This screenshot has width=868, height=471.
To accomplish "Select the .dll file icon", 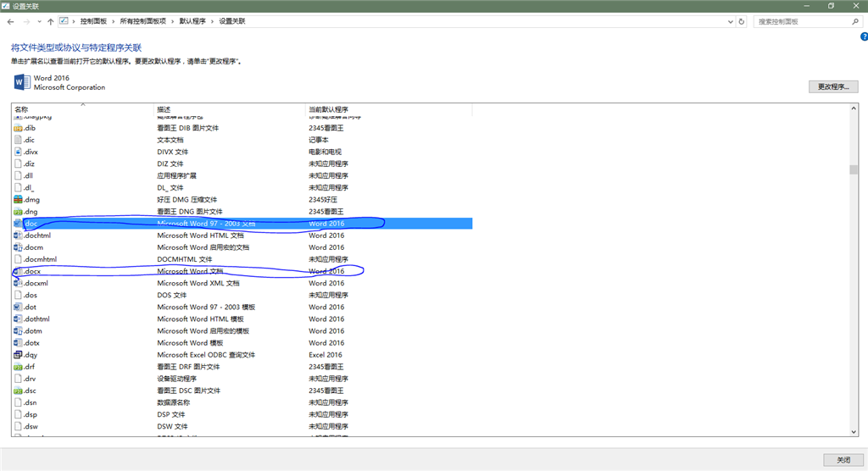I will coord(18,175).
